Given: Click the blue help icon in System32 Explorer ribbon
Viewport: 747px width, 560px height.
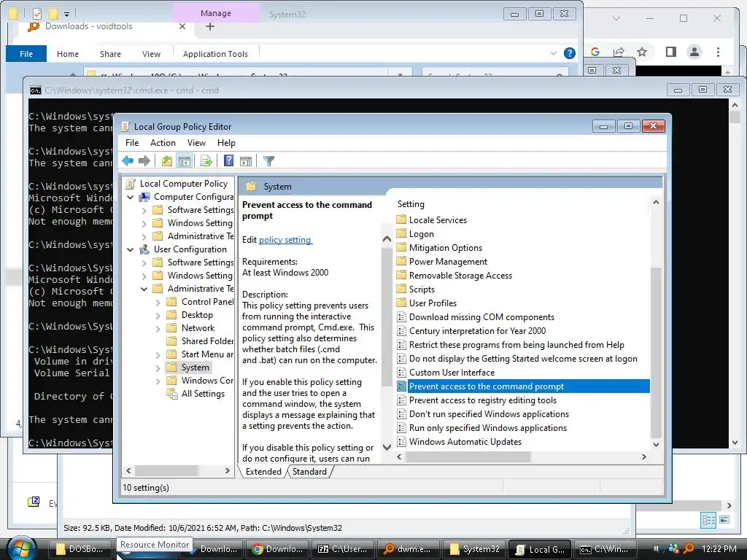Looking at the screenshot, I should click(569, 53).
